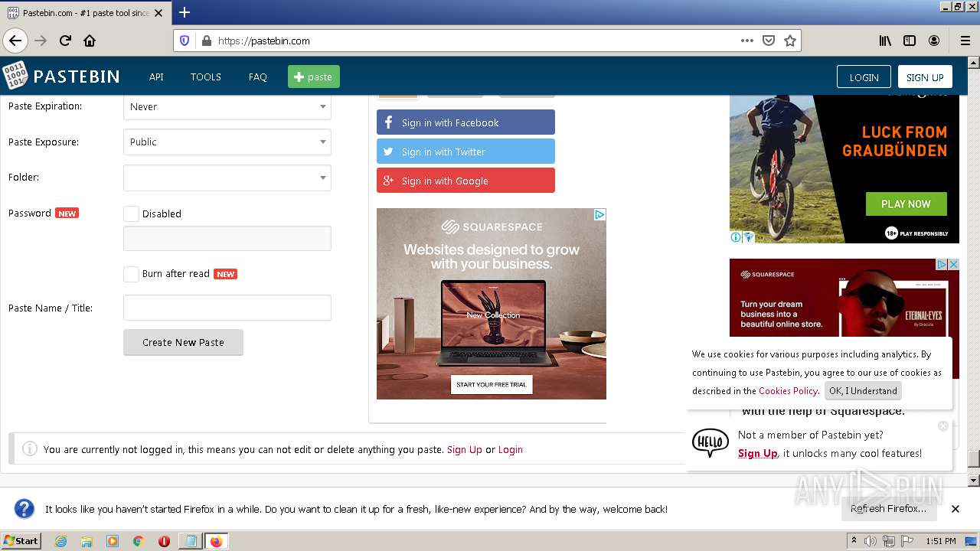Dismiss the Not a member popup
The width and height of the screenshot is (980, 551).
click(943, 425)
